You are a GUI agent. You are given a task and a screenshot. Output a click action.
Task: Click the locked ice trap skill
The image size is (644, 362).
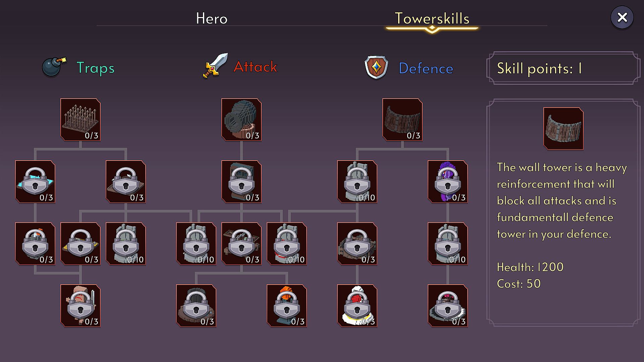pos(35,182)
